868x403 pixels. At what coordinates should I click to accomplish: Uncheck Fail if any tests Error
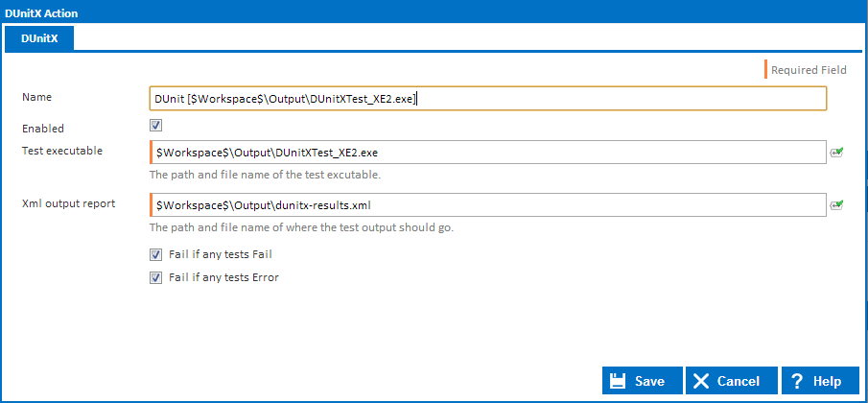point(155,277)
